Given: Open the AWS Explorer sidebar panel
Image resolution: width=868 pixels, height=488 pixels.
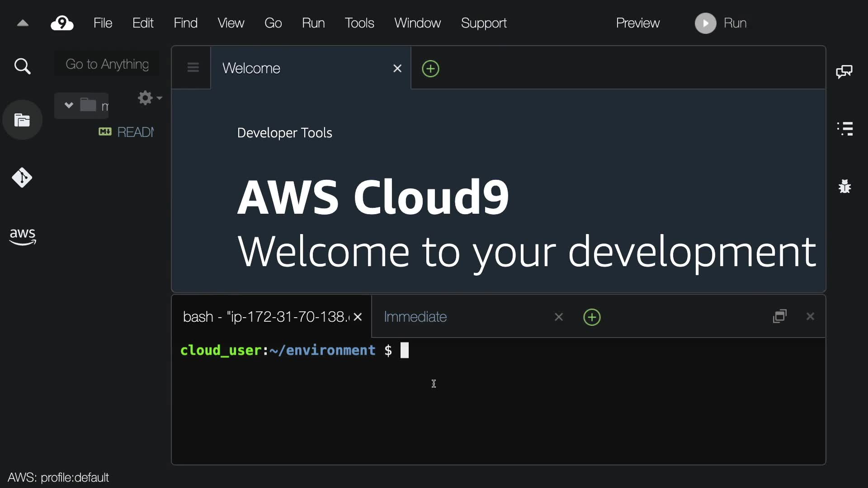Looking at the screenshot, I should [22, 236].
